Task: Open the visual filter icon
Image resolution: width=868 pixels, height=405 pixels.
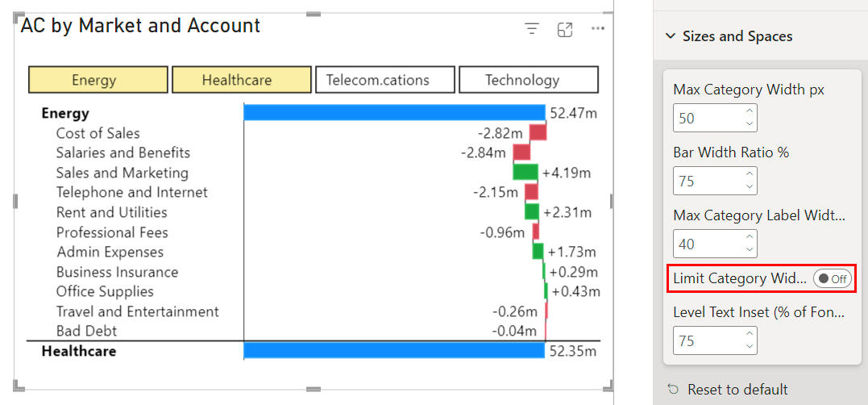Action: click(531, 29)
